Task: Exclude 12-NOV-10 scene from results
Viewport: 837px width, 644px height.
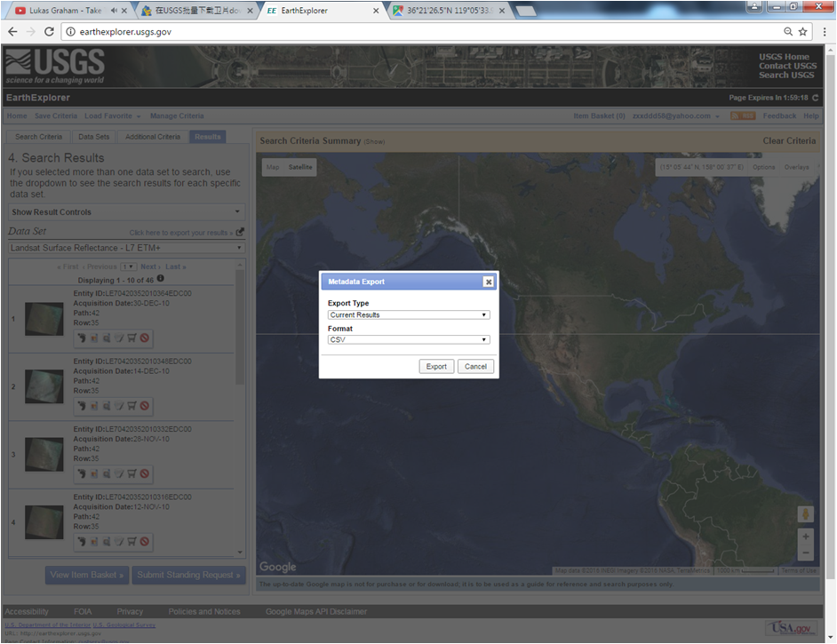Action: [144, 541]
